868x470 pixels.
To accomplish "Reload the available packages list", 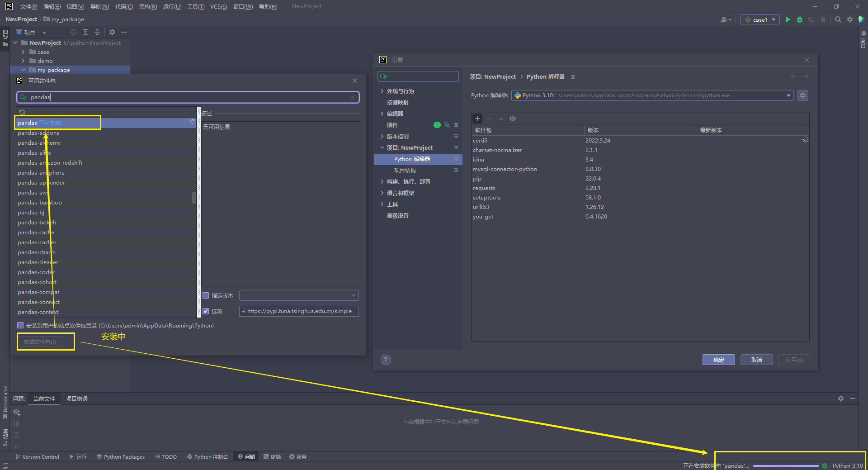I will pyautogui.click(x=22, y=112).
